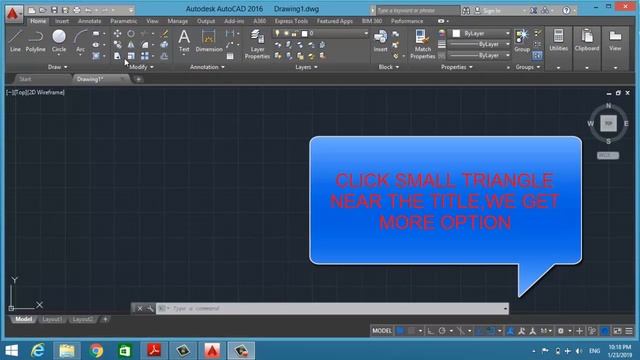The width and height of the screenshot is (640, 360).
Task: Switch to the Annotate ribbon tab
Action: (89, 21)
